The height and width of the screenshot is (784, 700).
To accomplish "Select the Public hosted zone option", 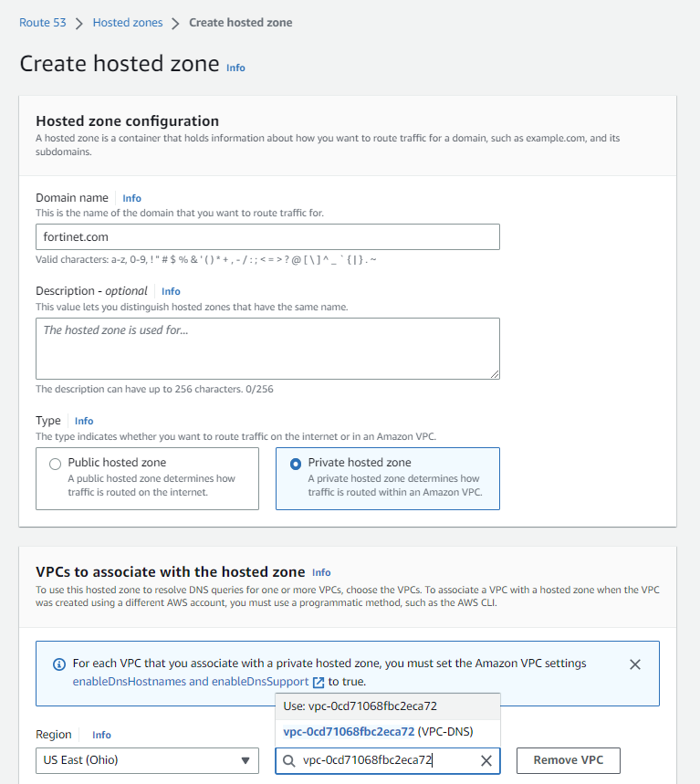I will [x=56, y=464].
